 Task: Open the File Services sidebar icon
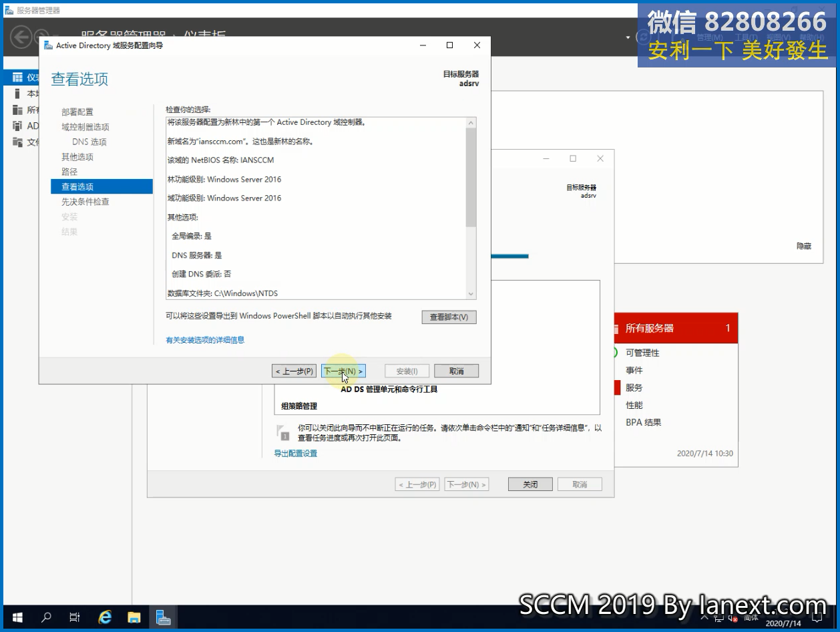coord(17,142)
